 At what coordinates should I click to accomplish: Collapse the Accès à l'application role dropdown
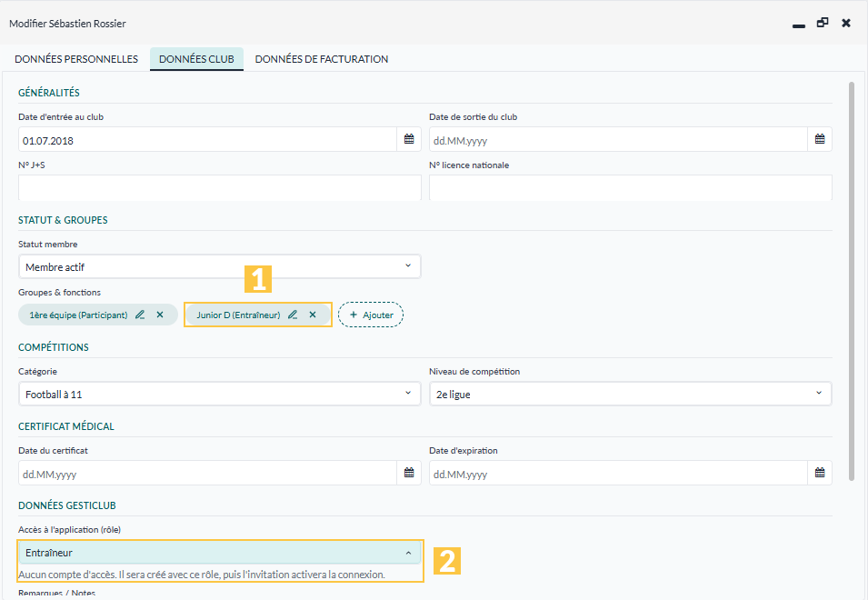coord(220,553)
